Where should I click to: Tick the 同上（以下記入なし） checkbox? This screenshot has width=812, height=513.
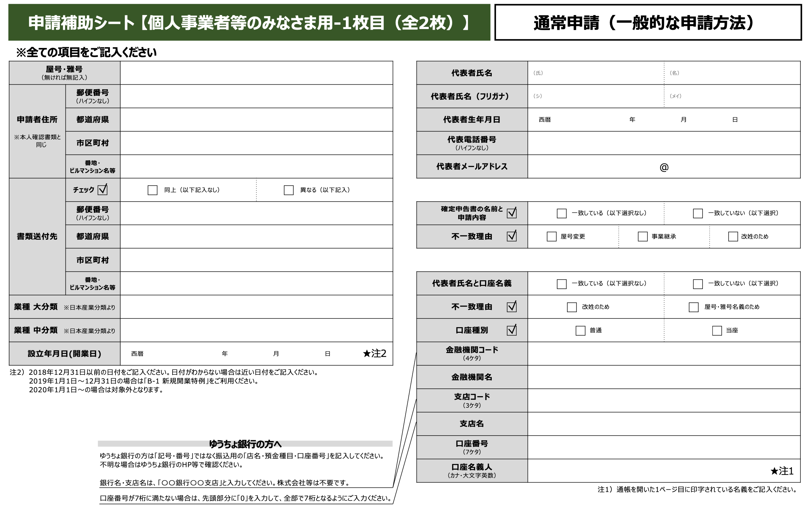153,190
